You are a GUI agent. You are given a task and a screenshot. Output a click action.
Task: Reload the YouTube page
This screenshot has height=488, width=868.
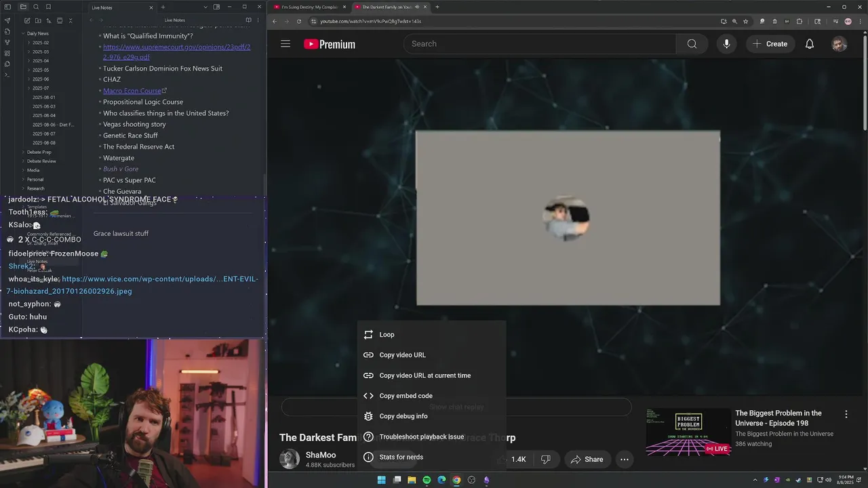[x=299, y=21]
